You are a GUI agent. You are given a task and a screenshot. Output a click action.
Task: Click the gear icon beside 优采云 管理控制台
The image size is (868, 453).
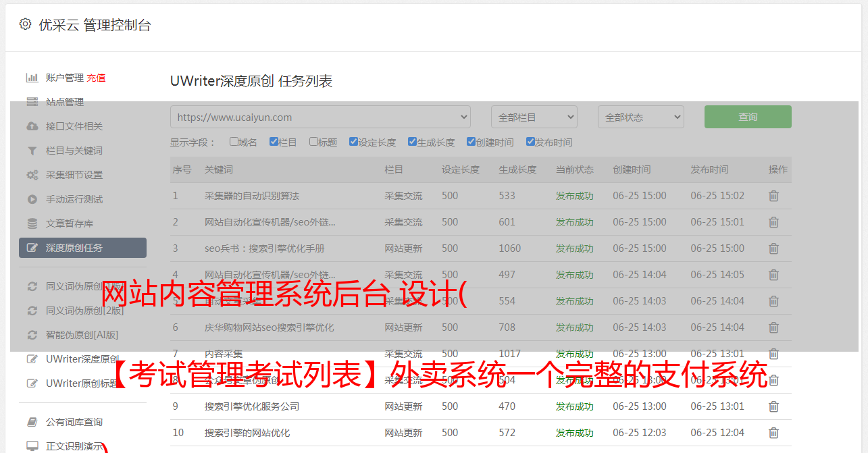pyautogui.click(x=25, y=24)
